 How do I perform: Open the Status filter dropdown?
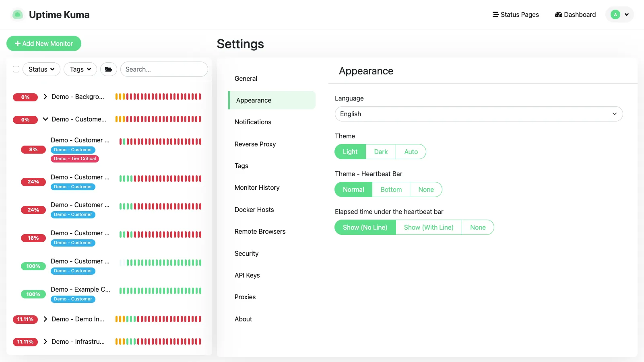[x=41, y=69]
